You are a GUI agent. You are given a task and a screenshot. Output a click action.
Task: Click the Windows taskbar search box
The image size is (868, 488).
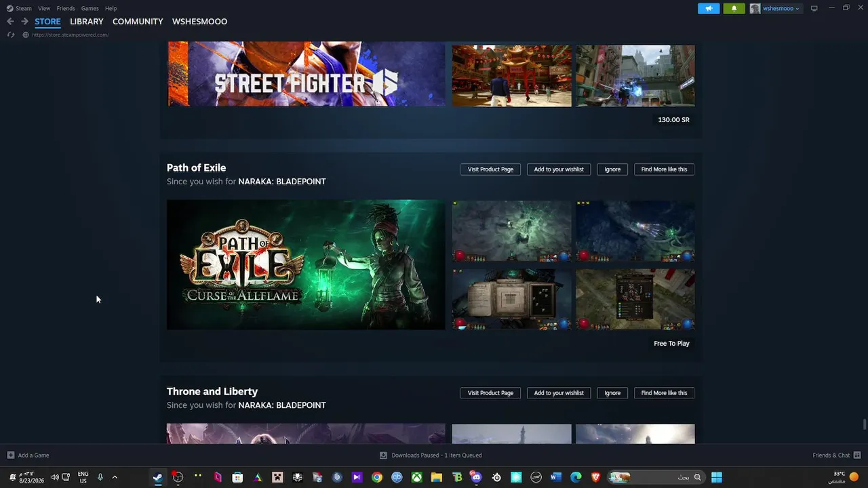click(655, 477)
